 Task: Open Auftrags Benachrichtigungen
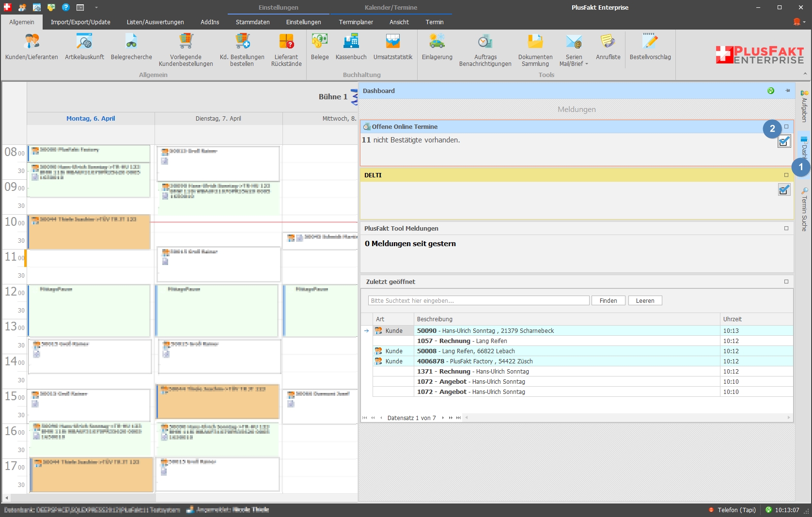point(485,49)
